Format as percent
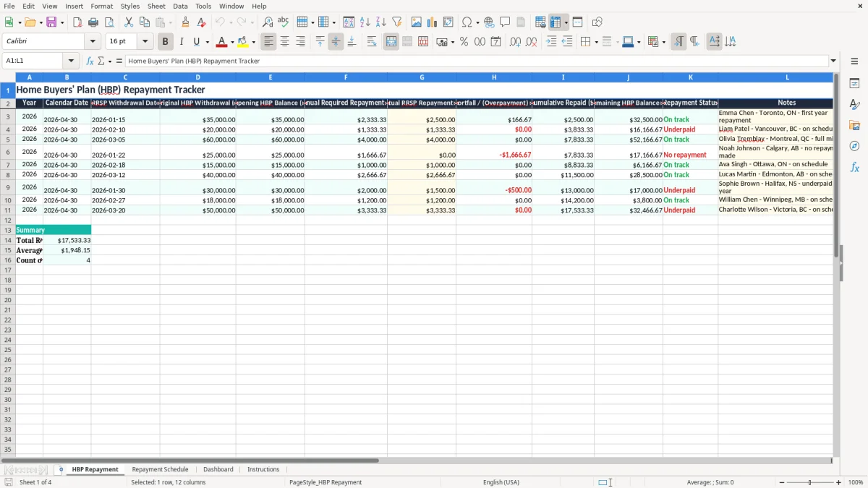The image size is (868, 488). [464, 42]
